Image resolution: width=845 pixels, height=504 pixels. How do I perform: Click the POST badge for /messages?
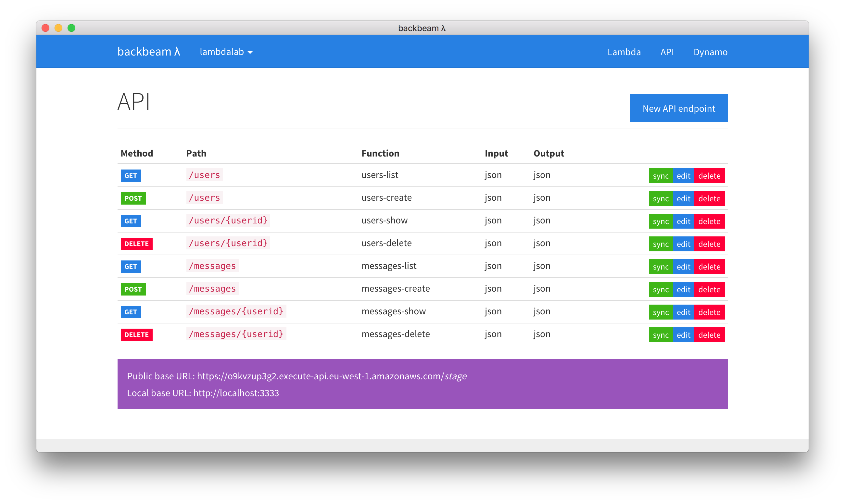point(133,289)
